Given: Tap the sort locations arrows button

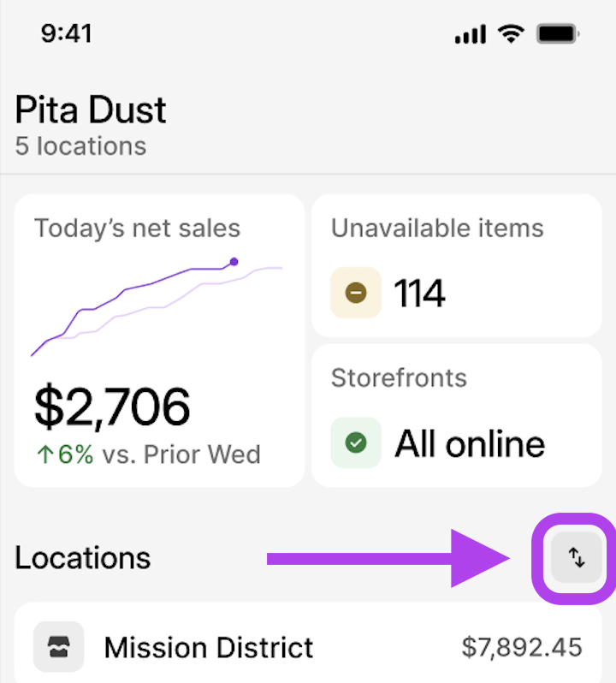Looking at the screenshot, I should pyautogui.click(x=577, y=558).
